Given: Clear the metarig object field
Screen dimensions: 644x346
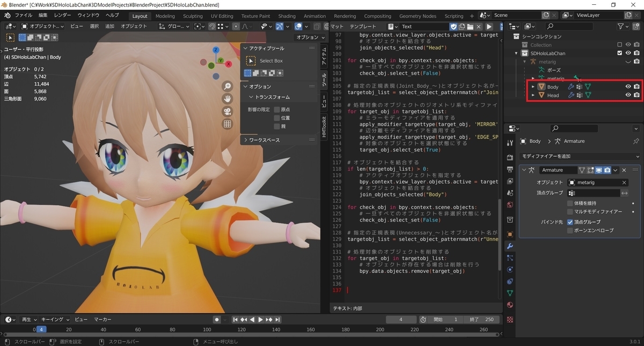Looking at the screenshot, I should tap(624, 183).
